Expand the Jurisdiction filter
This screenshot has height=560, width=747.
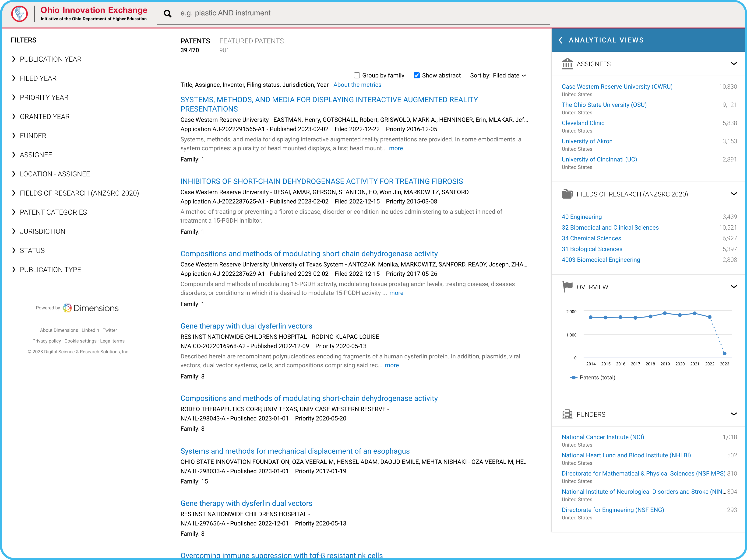pyautogui.click(x=42, y=231)
